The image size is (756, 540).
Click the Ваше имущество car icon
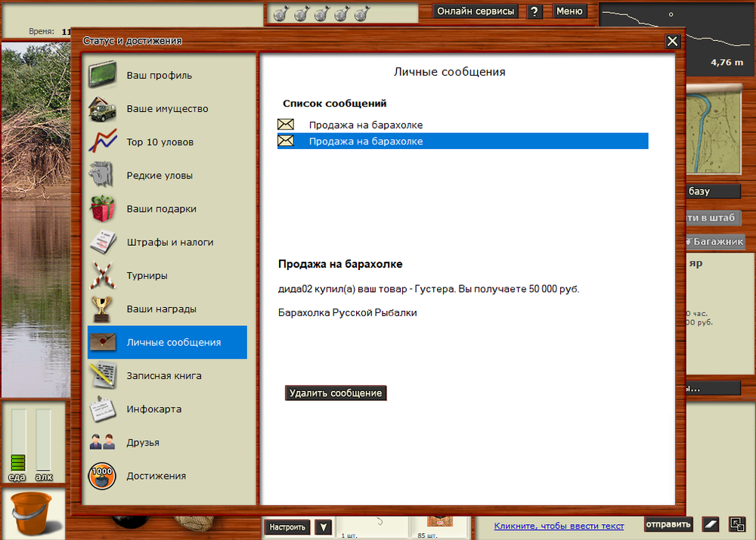(102, 109)
